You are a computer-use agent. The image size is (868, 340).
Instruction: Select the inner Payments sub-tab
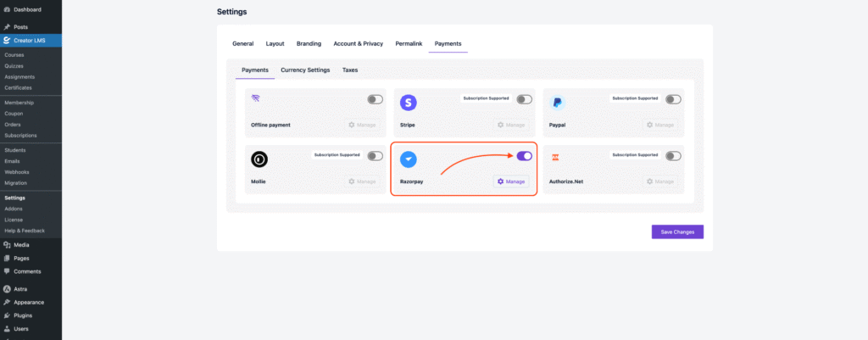tap(255, 70)
